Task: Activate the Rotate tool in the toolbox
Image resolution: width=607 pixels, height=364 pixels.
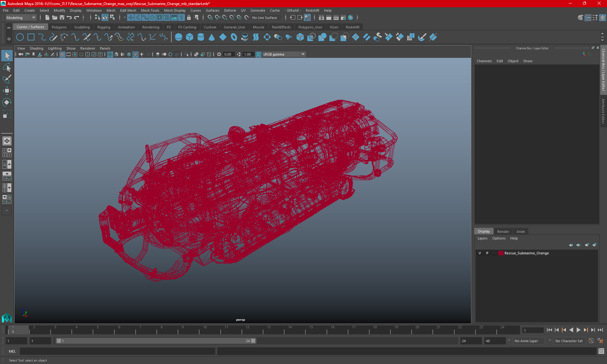Action: (x=7, y=102)
